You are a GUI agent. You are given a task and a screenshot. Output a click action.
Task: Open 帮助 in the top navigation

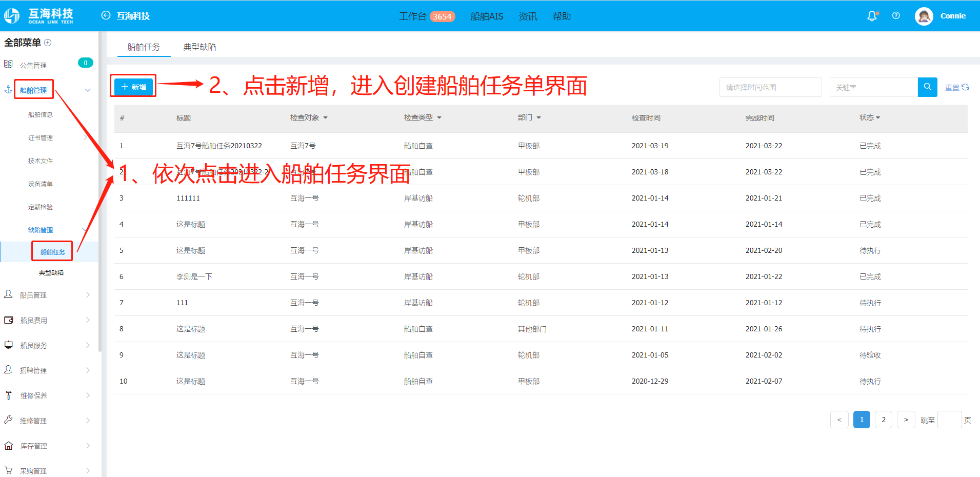point(562,16)
